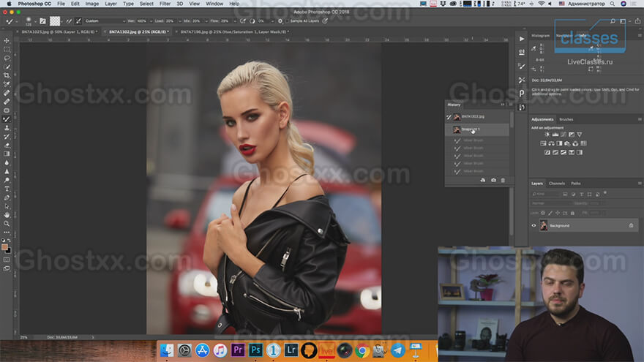
Task: Toggle clean brush after each stroke
Action: point(78,21)
